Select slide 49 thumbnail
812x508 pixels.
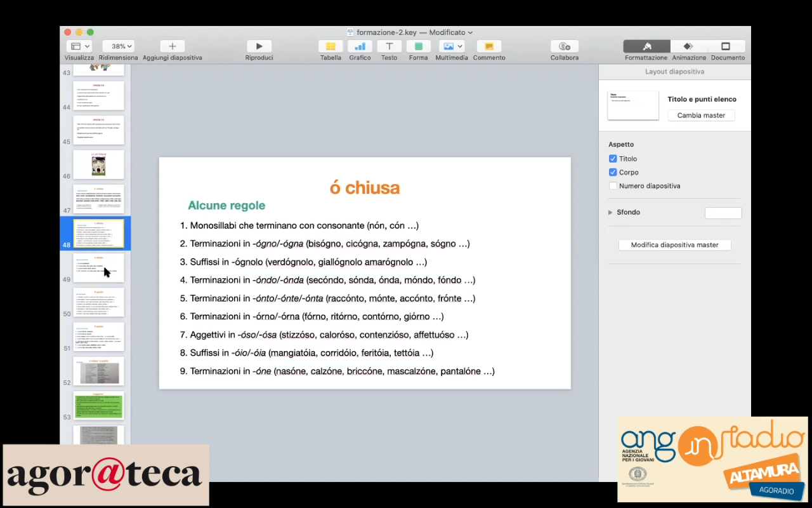click(x=98, y=268)
